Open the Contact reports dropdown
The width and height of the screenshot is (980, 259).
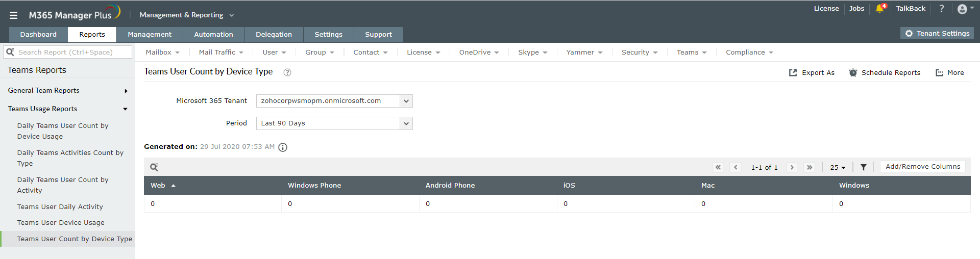click(371, 53)
